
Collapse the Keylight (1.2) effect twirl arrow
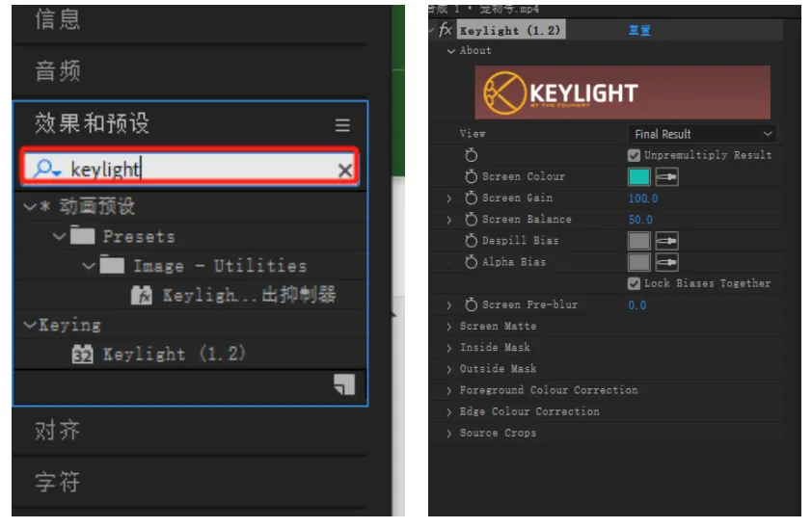click(432, 30)
